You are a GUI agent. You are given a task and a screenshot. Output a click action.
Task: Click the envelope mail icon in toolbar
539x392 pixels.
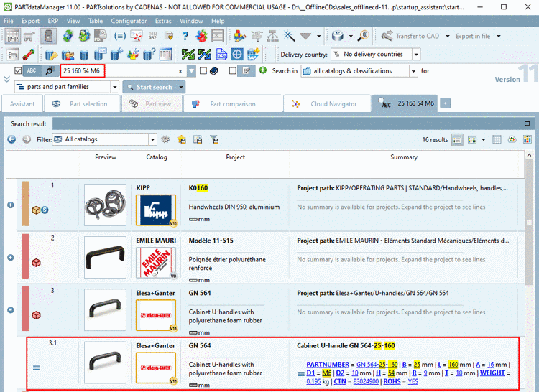137,36
